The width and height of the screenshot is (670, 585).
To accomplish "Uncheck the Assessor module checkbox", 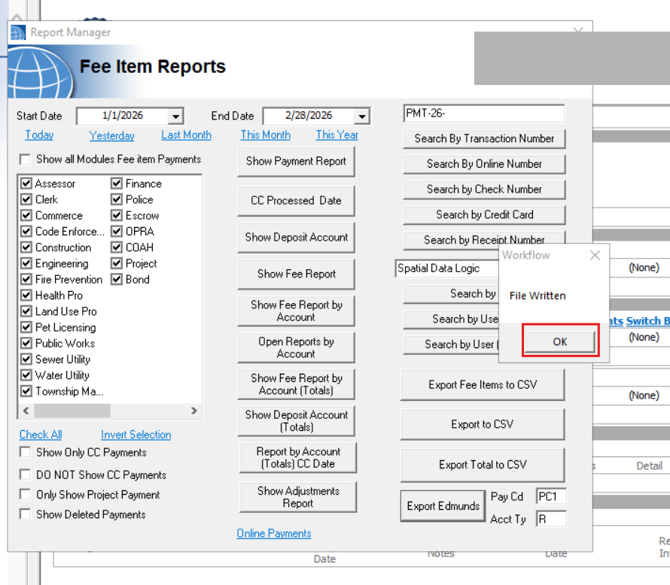I will pos(26,184).
